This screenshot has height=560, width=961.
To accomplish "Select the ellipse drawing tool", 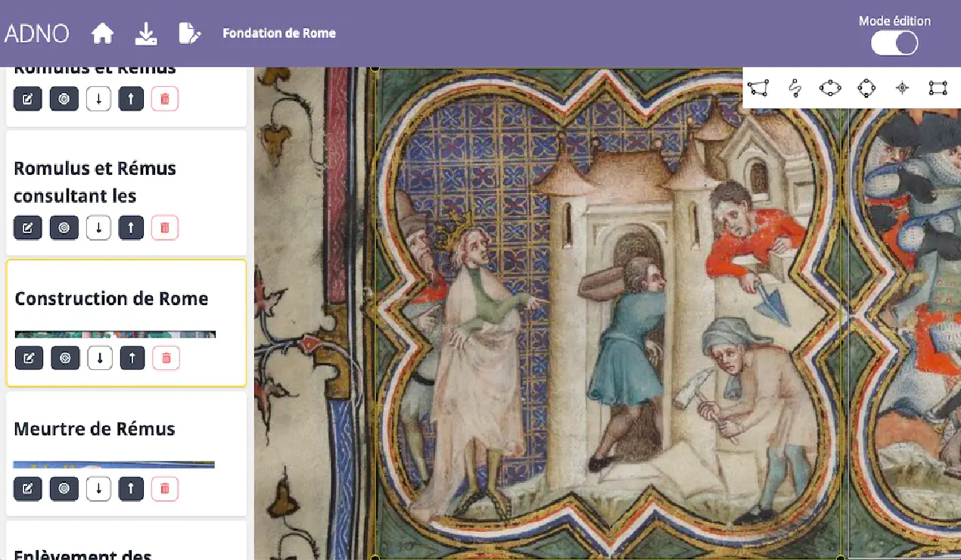I will click(x=830, y=89).
